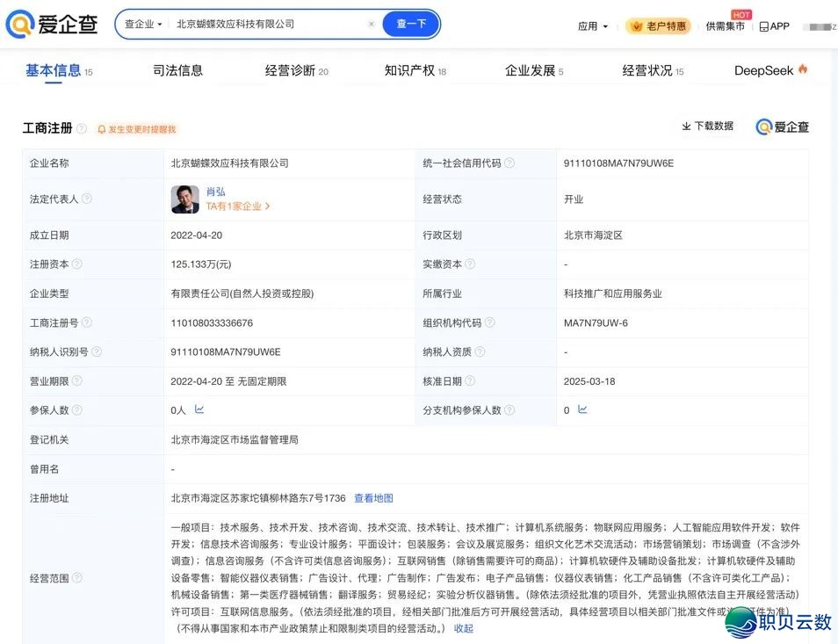Select the credit code 91110108MA7N79UW6E in the 统一社会信用代码 row
838x644 pixels.
[x=618, y=163]
